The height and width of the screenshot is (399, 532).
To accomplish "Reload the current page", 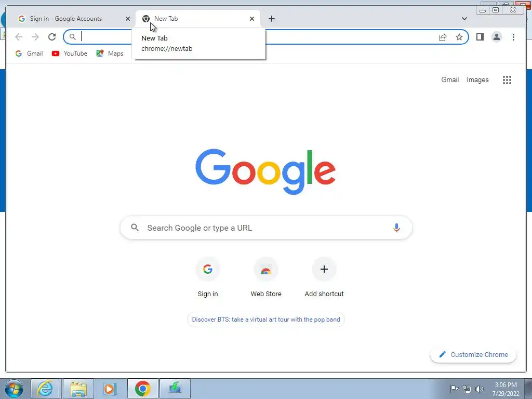I will pos(52,37).
